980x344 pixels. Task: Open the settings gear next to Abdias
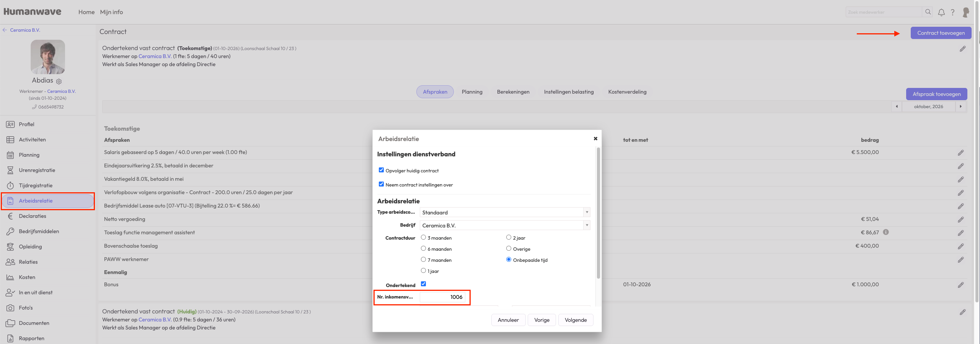coord(59,81)
